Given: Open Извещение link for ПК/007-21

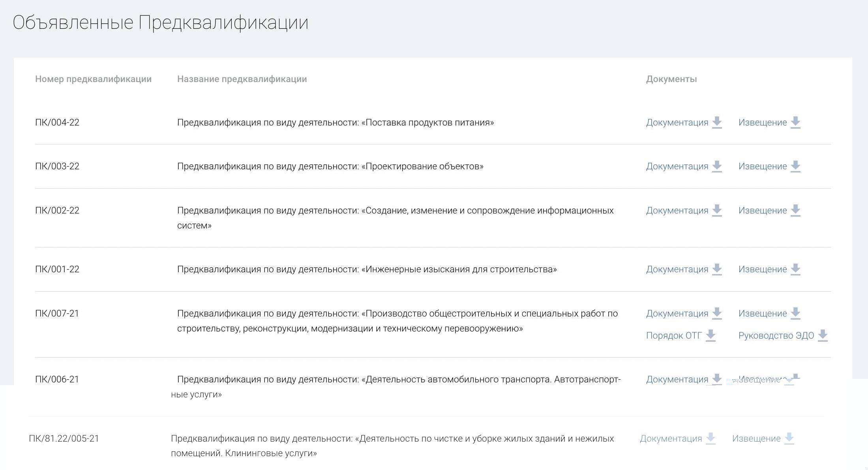Looking at the screenshot, I should 763,314.
